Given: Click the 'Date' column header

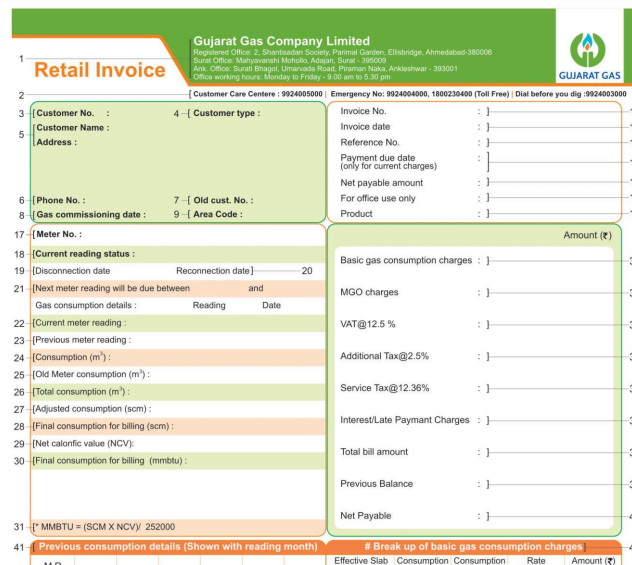Looking at the screenshot, I should (271, 305).
